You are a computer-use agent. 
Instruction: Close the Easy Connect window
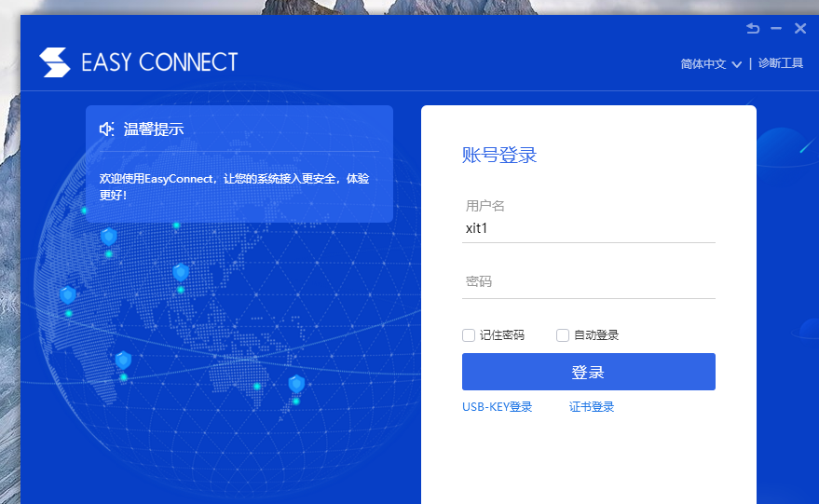pos(800,28)
